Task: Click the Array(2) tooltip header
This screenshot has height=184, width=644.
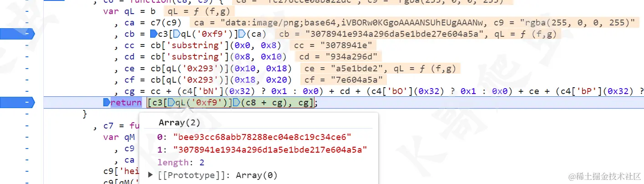Action: pyautogui.click(x=179, y=123)
